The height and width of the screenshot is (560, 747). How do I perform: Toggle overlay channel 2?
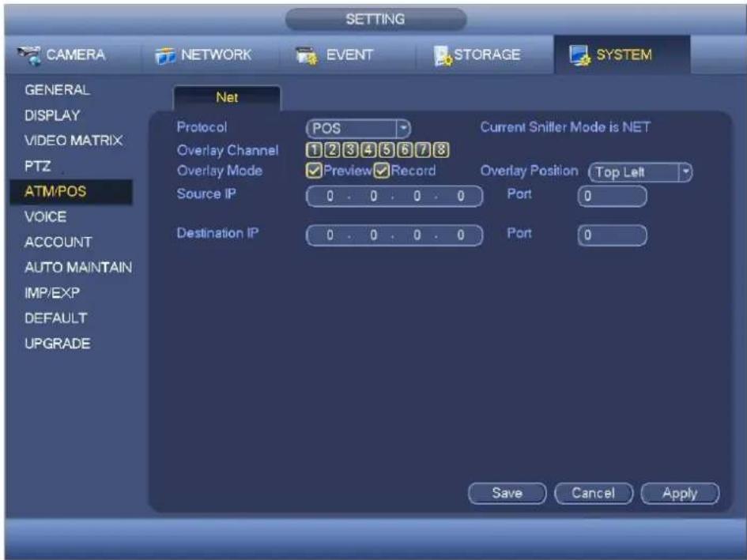332,150
